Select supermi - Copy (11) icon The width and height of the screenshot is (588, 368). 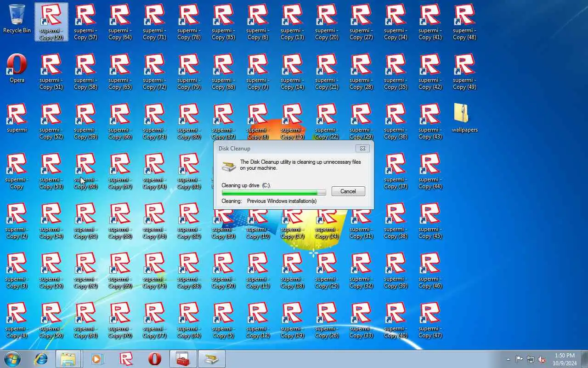pos(258,270)
